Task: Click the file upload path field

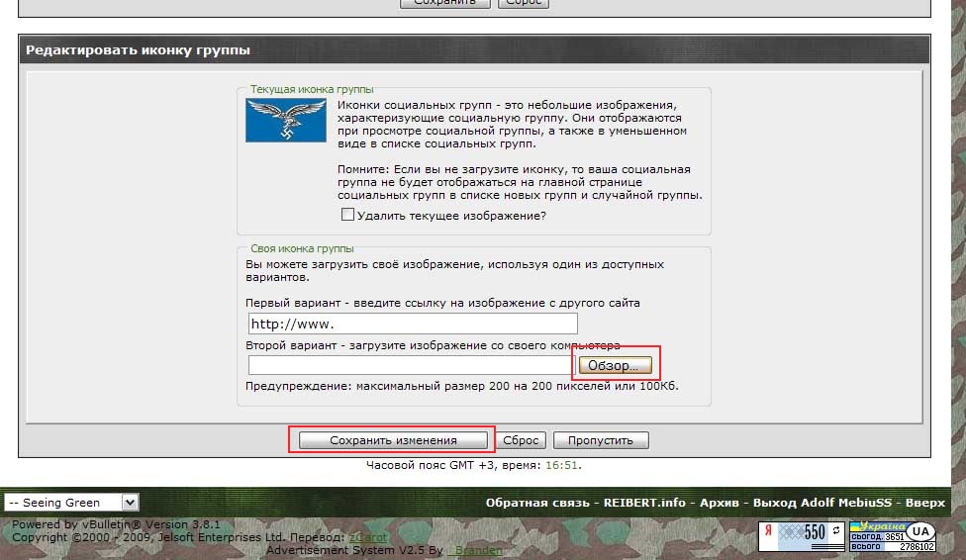Action: pyautogui.click(x=410, y=365)
